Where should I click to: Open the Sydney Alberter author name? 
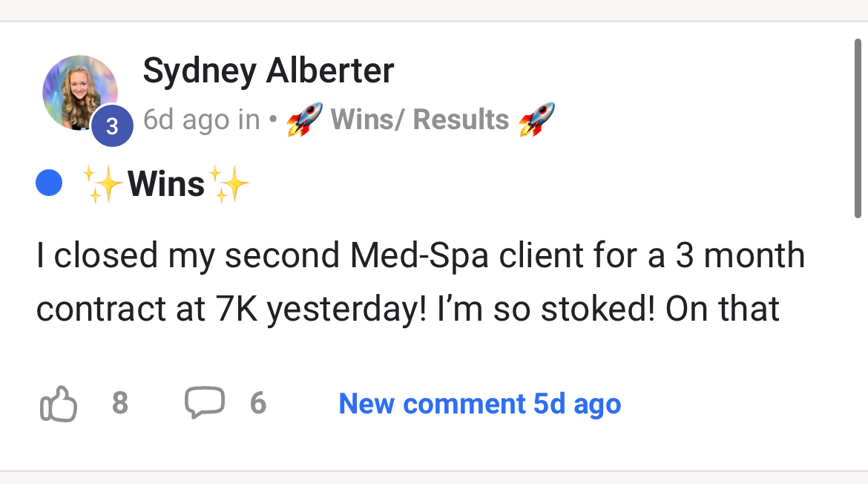(268, 71)
